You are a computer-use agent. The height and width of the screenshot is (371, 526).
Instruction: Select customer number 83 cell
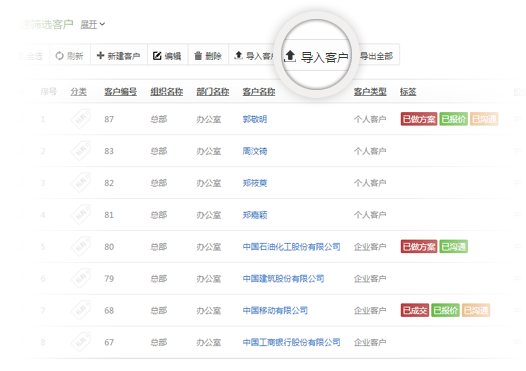point(109,151)
